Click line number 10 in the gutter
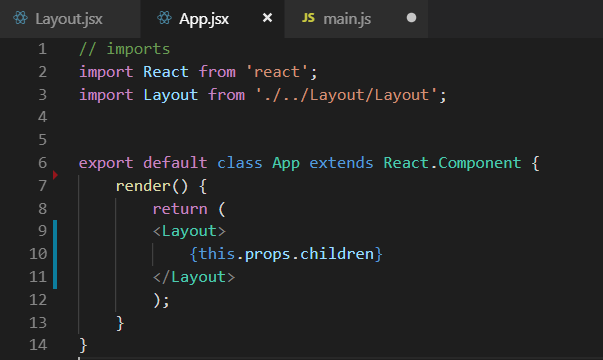Image resolution: width=603 pixels, height=360 pixels. point(38,254)
